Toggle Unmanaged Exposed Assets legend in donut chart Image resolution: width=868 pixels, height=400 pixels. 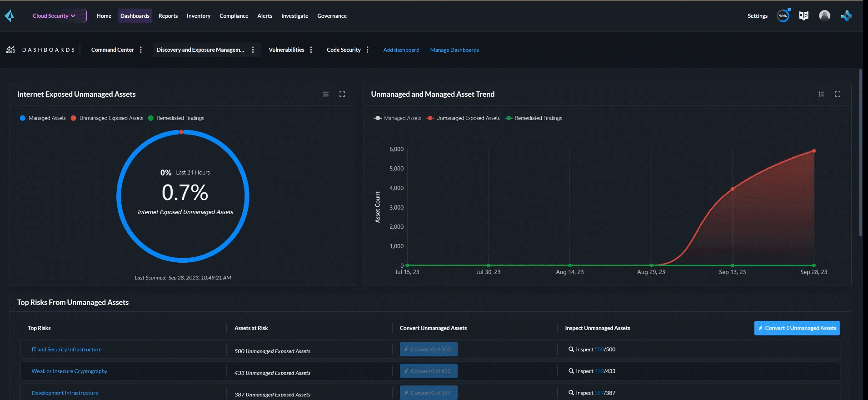pos(107,118)
